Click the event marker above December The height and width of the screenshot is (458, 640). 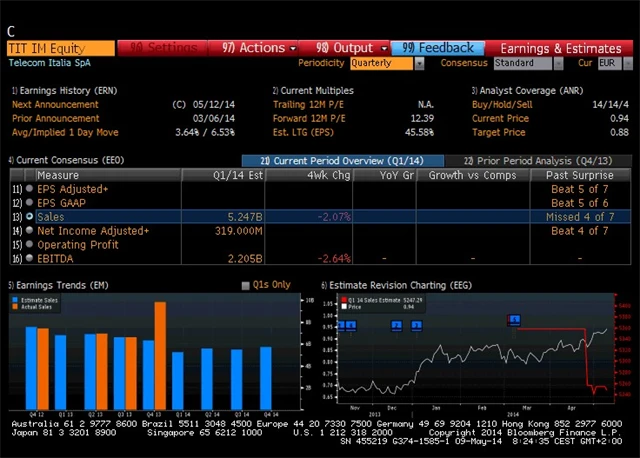pyautogui.click(x=397, y=326)
